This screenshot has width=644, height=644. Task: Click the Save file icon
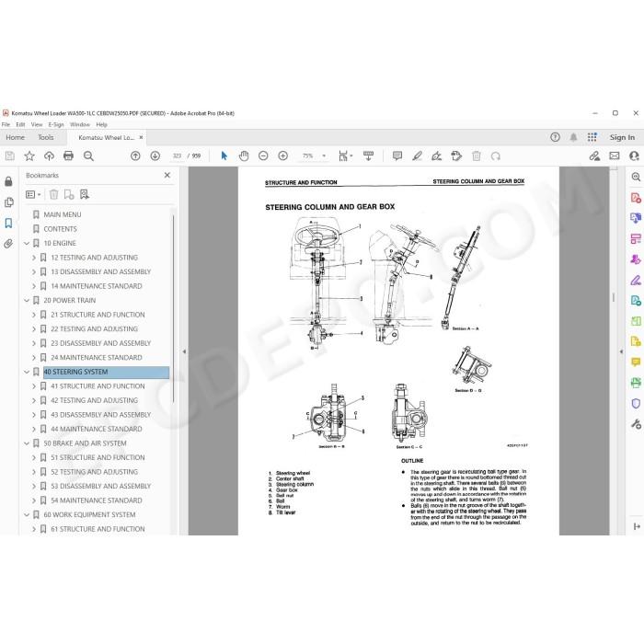tap(10, 156)
